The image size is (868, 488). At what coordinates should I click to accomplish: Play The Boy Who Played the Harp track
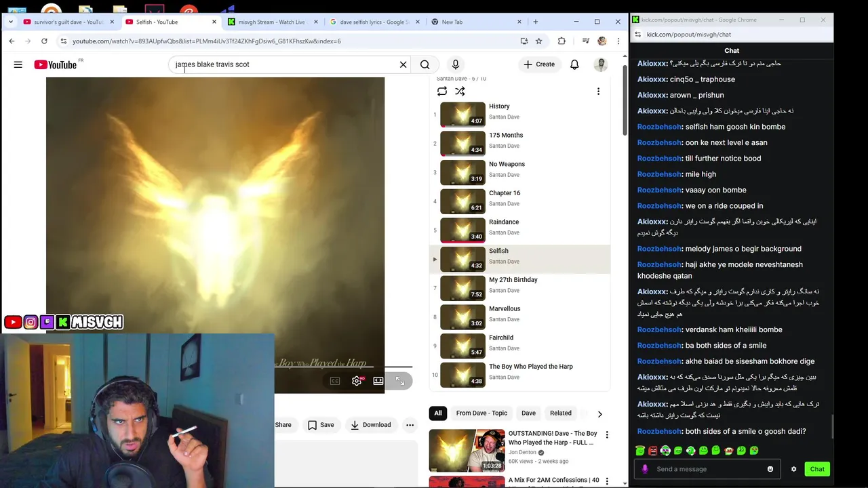(x=519, y=375)
